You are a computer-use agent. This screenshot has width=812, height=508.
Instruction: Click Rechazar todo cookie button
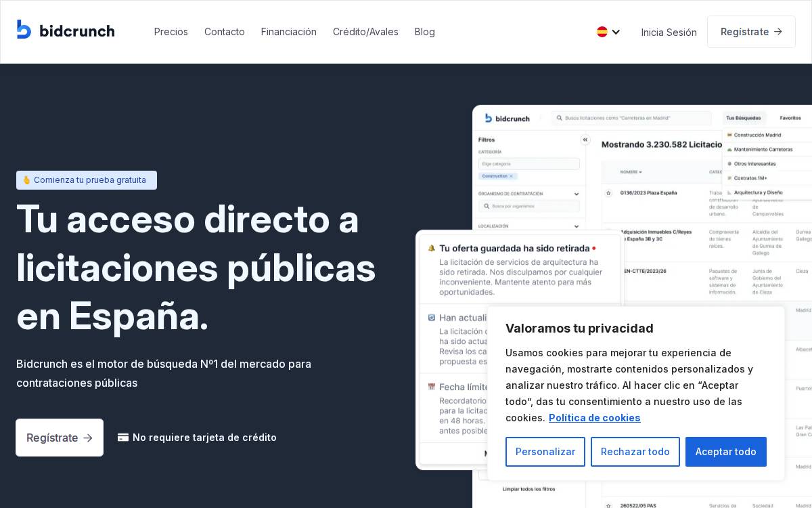[x=635, y=452]
